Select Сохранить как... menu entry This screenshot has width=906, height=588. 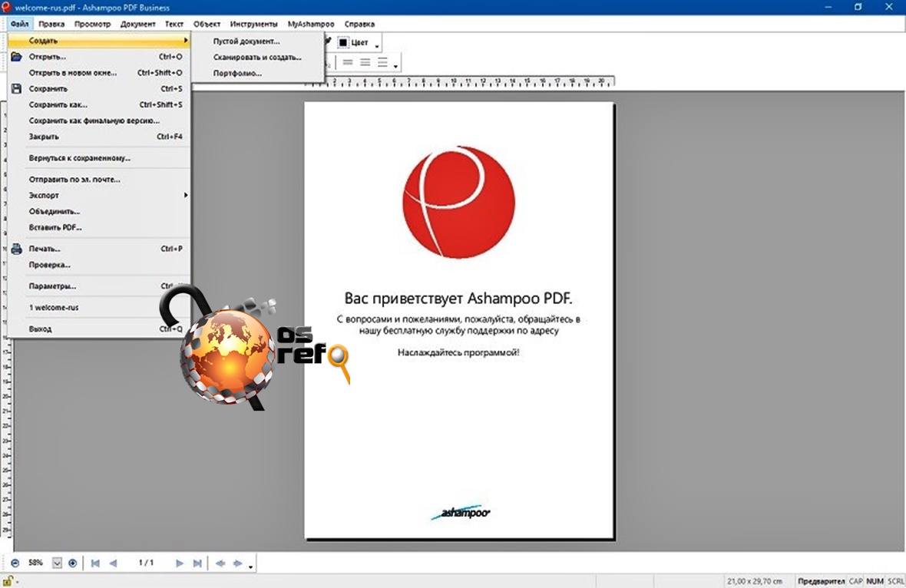click(99, 104)
